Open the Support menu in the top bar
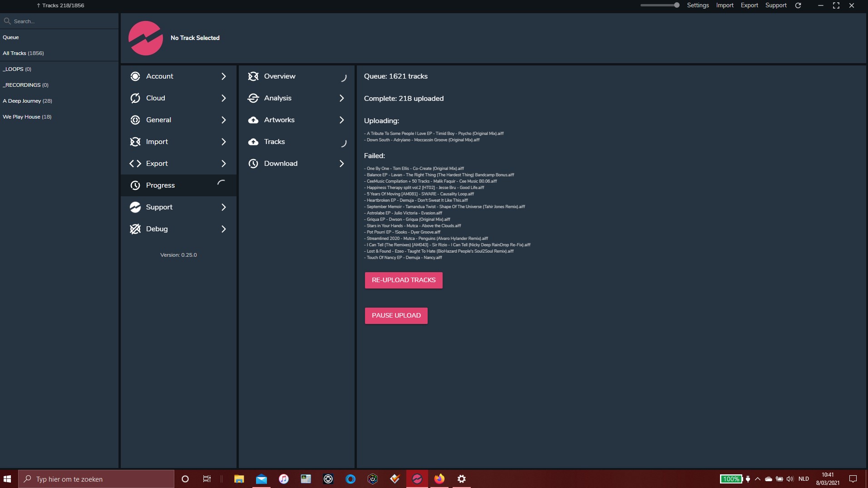 [x=776, y=5]
